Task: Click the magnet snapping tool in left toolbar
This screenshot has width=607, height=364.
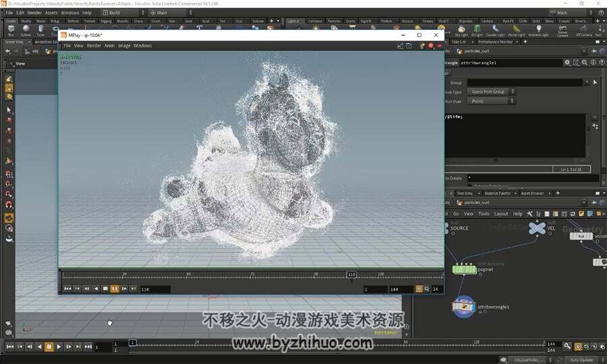Action: click(9, 204)
